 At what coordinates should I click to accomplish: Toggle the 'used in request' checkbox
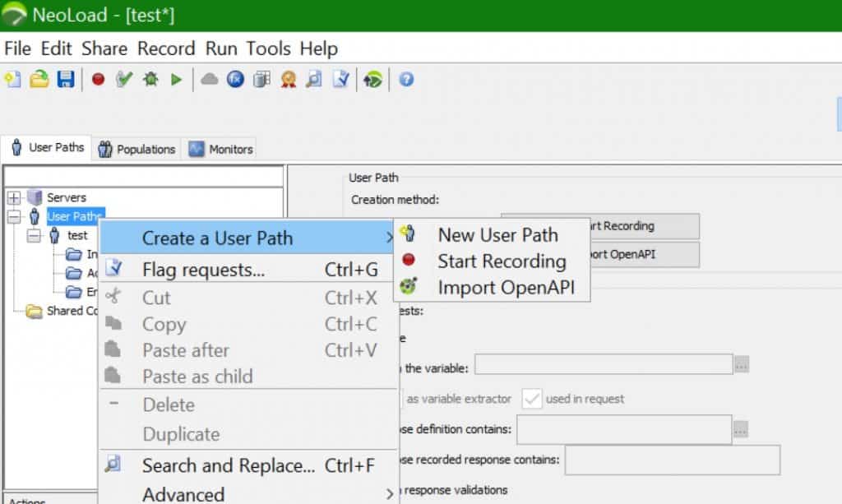tap(531, 398)
